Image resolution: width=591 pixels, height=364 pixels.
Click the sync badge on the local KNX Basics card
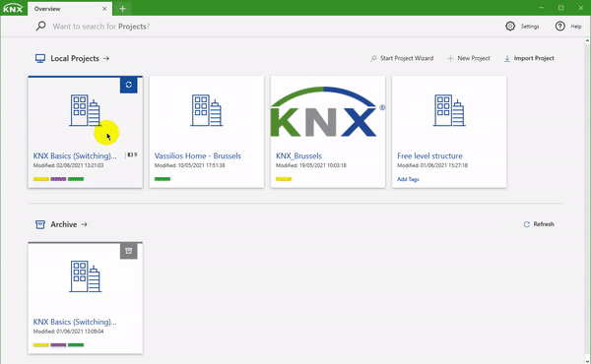click(128, 85)
